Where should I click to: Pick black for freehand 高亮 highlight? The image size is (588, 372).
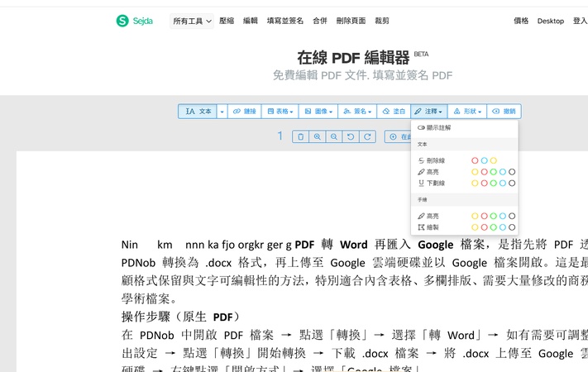512,216
